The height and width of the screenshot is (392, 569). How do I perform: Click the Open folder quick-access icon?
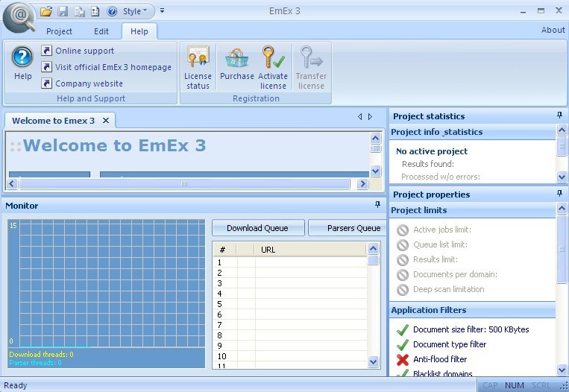coord(46,11)
